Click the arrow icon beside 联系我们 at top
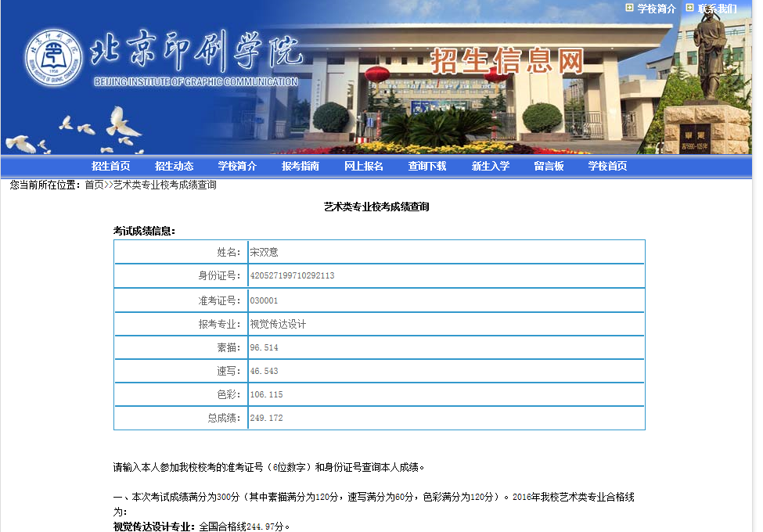Screen dimensions: 763x532 [x=689, y=8]
